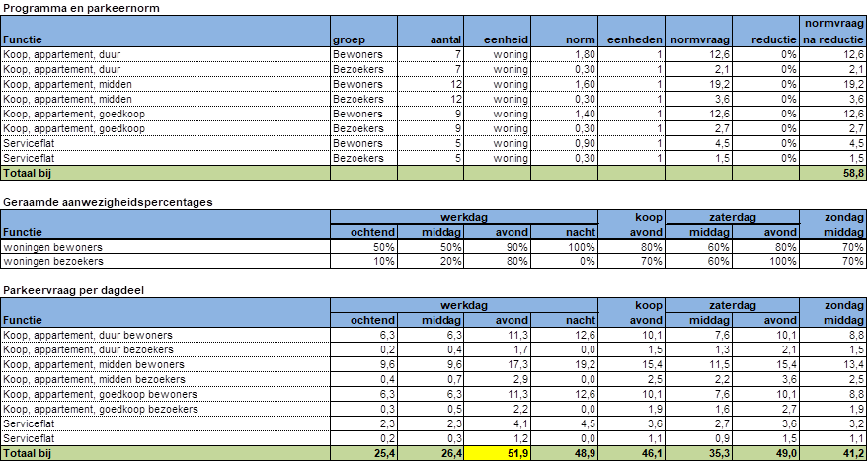This screenshot has height=462, width=868.
Task: Select the 100% nacht cell for woningen bewoners
Action: tap(565, 247)
